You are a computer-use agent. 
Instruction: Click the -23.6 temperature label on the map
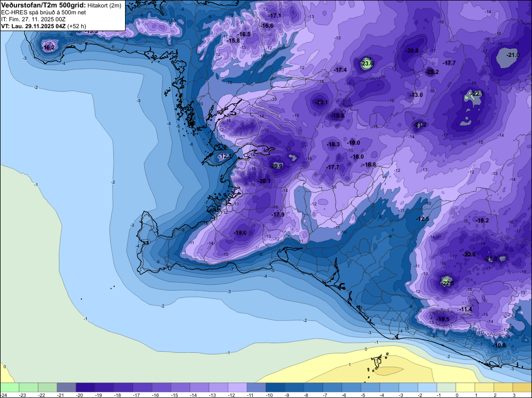pyautogui.click(x=367, y=63)
